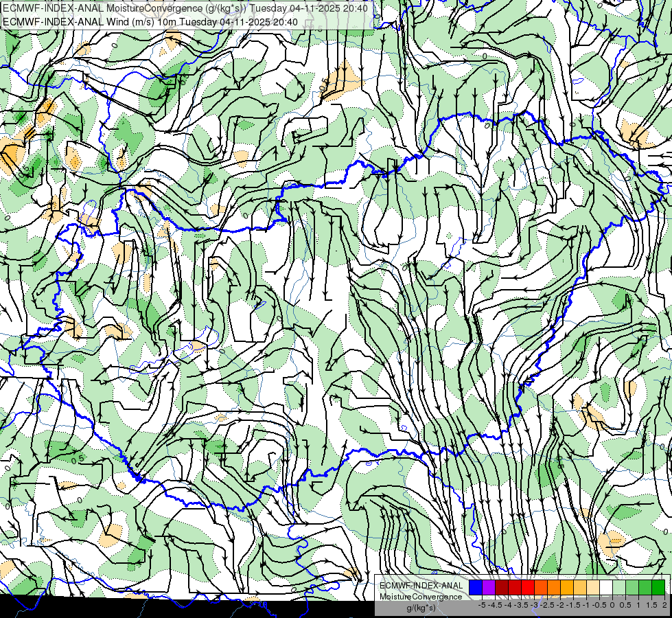Click the amber swatch between -2 and -1.5

tap(567, 587)
